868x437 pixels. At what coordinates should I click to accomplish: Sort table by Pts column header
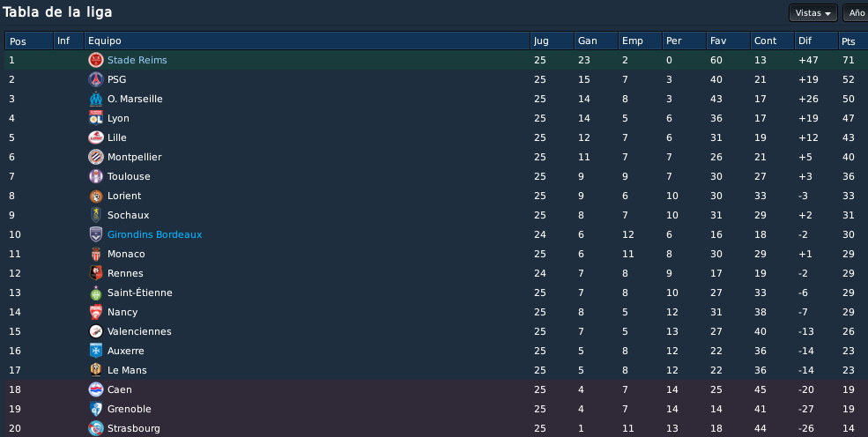pyautogui.click(x=852, y=41)
